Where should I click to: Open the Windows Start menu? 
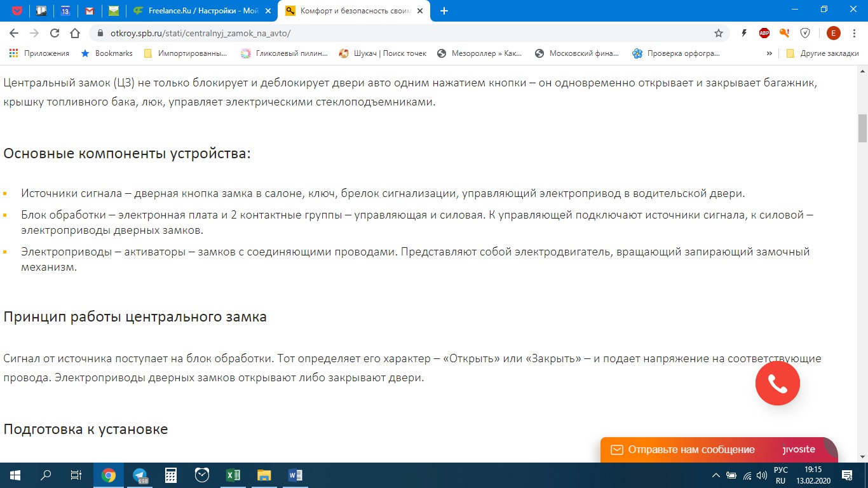pyautogui.click(x=15, y=475)
